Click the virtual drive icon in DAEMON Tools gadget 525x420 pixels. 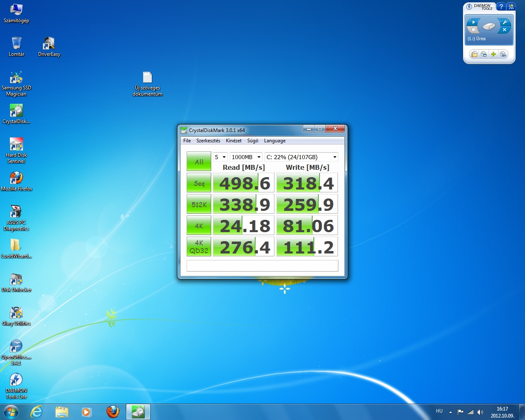click(489, 26)
